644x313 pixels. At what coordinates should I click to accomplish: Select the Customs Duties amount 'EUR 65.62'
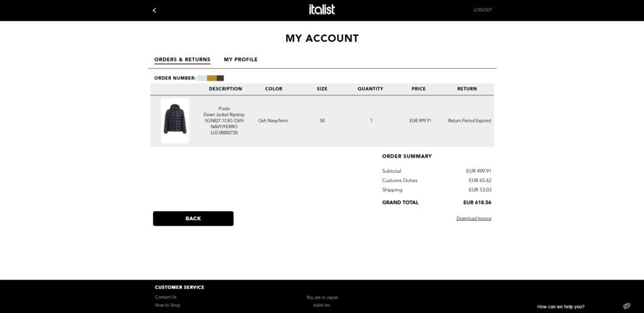[480, 181]
